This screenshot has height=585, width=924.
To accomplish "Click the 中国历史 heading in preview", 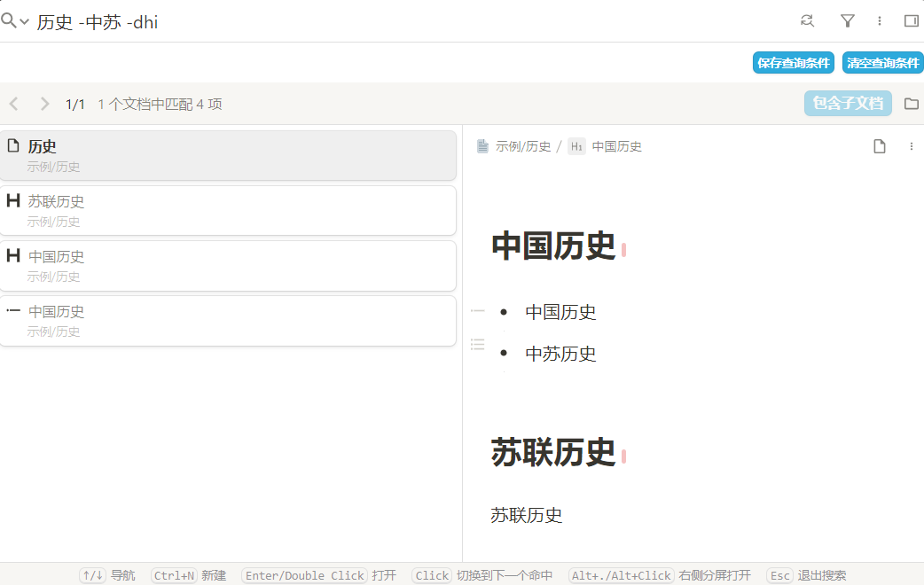I will tap(553, 246).
